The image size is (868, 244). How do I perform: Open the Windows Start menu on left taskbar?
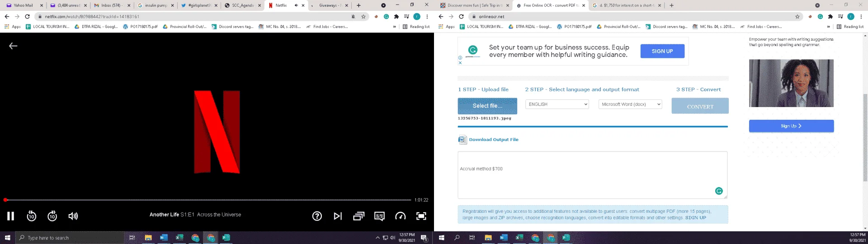[8, 238]
